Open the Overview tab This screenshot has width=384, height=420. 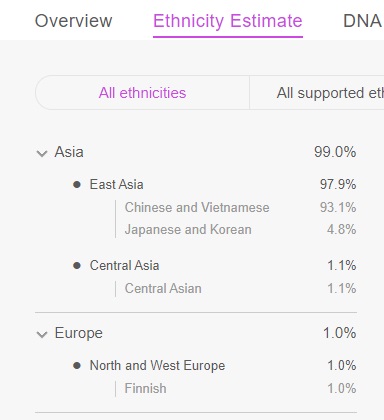point(74,21)
